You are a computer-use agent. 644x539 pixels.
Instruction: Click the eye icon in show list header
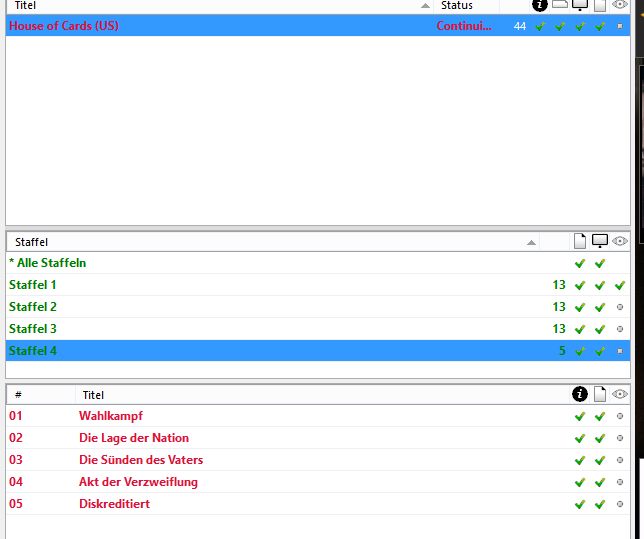pos(620,5)
